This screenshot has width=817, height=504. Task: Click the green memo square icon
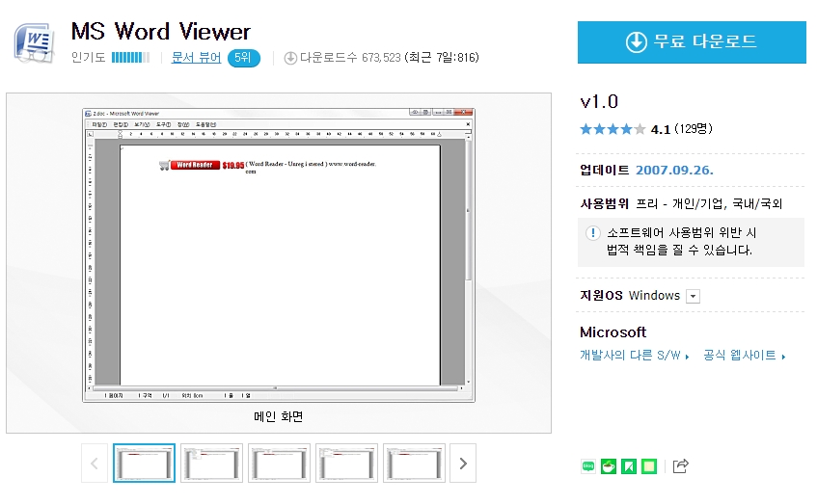[x=649, y=466]
